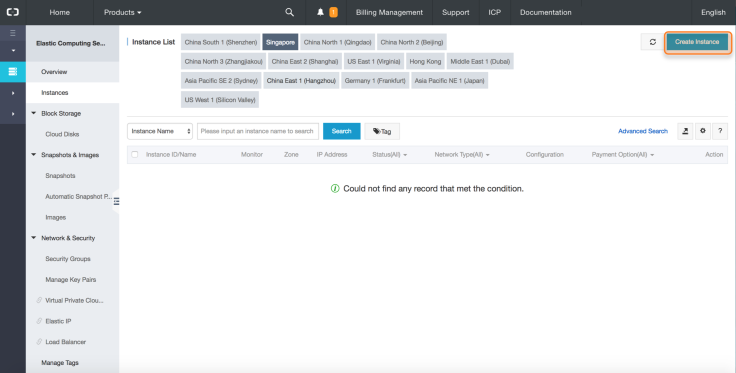Open the Instance Name search type dropdown
Image resolution: width=736 pixels, height=373 pixels.
(x=160, y=131)
